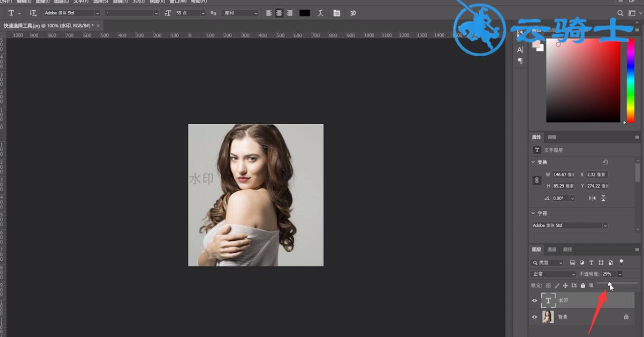This screenshot has height=337, width=644.
Task: Click the Y position field 274.22
Action: (x=597, y=186)
